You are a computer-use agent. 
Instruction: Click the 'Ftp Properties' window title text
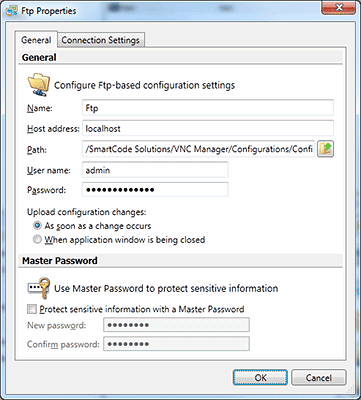[x=49, y=11]
